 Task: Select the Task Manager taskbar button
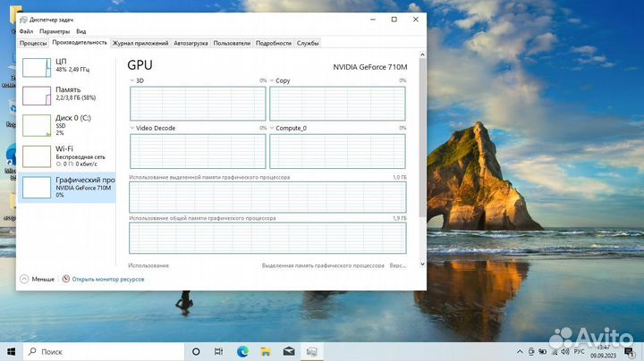pos(312,351)
